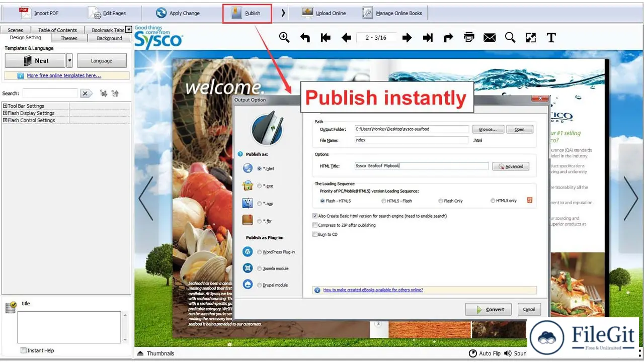
Task: Click the page number field 2 - 3/16
Action: click(376, 38)
